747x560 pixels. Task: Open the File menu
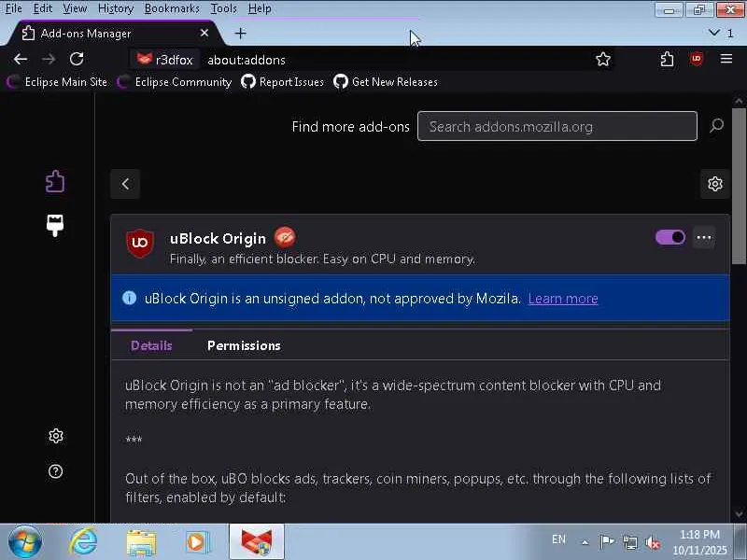click(13, 8)
